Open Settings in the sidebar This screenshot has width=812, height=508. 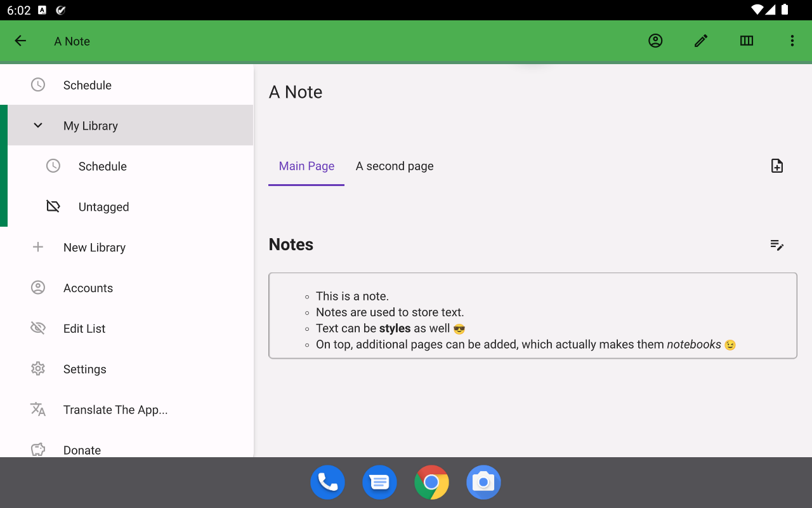pyautogui.click(x=84, y=370)
